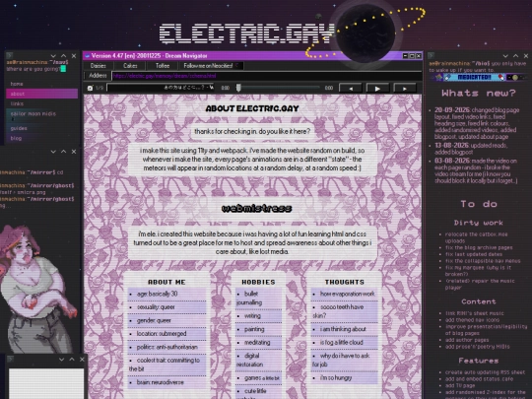
Task: Click the Address label button
Action: 98,76
